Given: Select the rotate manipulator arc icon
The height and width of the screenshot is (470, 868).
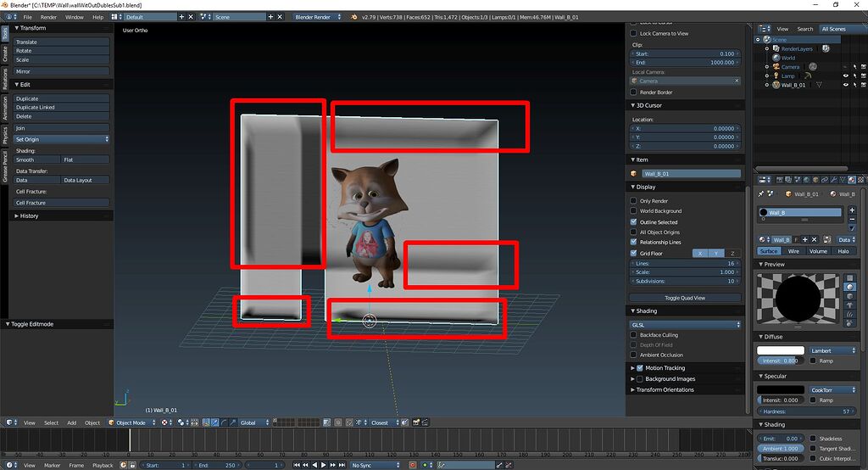Looking at the screenshot, I should click(224, 422).
